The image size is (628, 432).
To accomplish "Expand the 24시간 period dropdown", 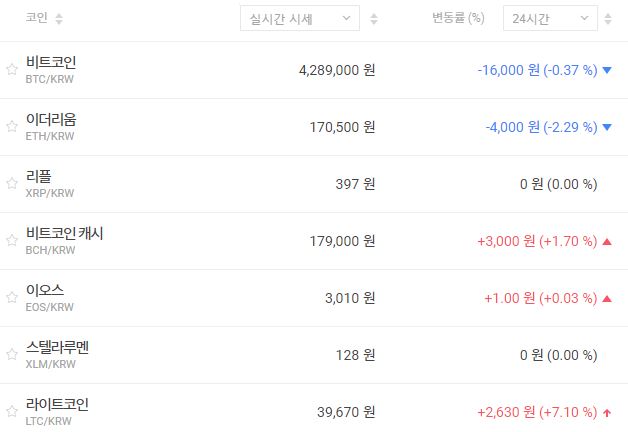I will point(551,19).
